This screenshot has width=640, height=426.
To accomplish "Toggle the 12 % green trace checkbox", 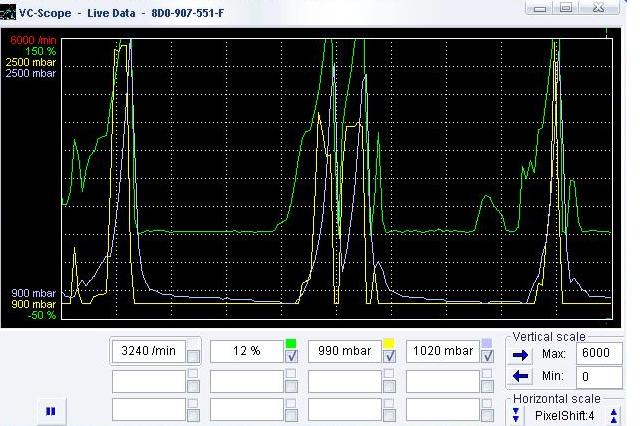I will tap(291, 357).
